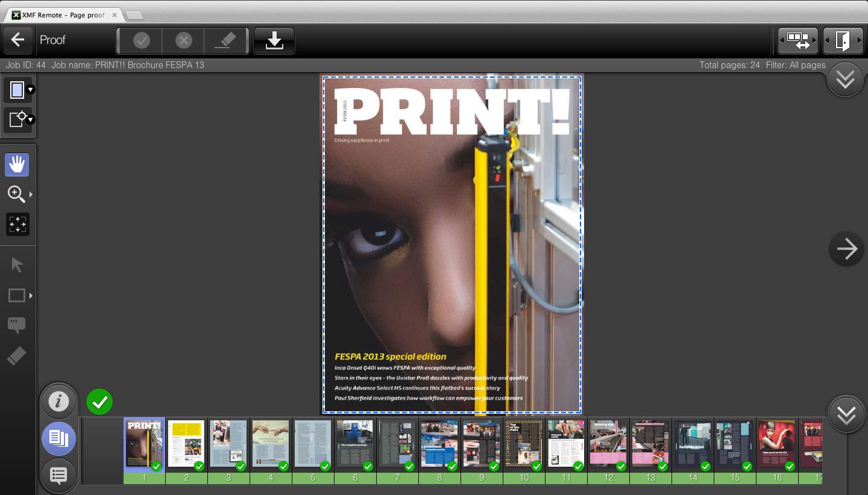Click the main cover page preview
868x495 pixels.
click(452, 244)
